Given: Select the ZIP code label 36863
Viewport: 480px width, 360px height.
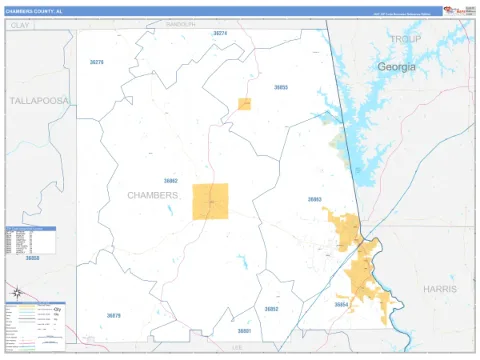Looking at the screenshot, I should point(314,199).
